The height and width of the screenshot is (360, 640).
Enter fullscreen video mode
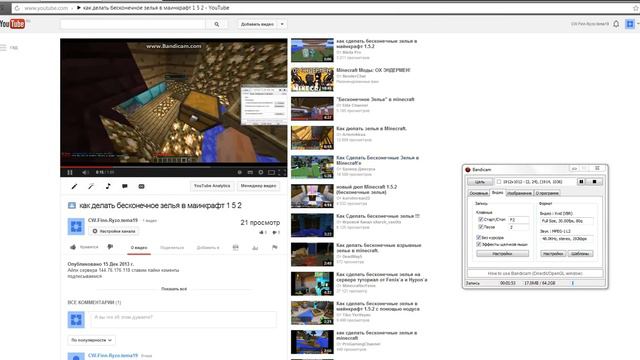pos(282,173)
